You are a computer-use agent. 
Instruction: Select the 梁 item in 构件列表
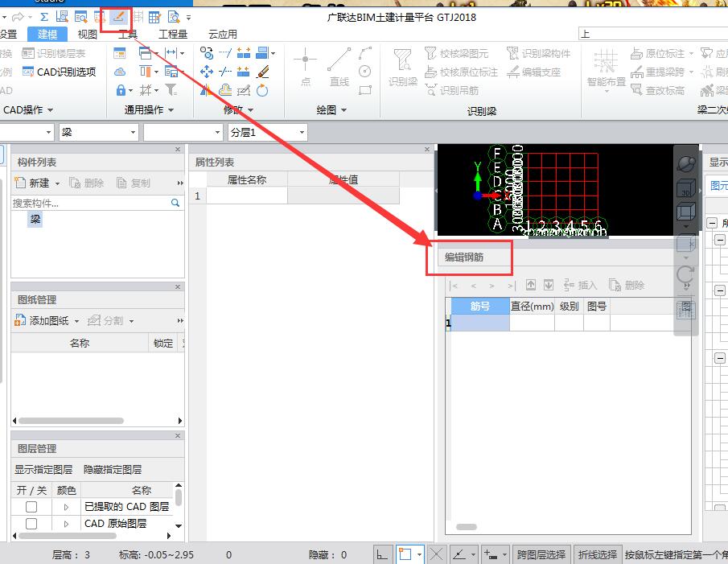(x=35, y=219)
